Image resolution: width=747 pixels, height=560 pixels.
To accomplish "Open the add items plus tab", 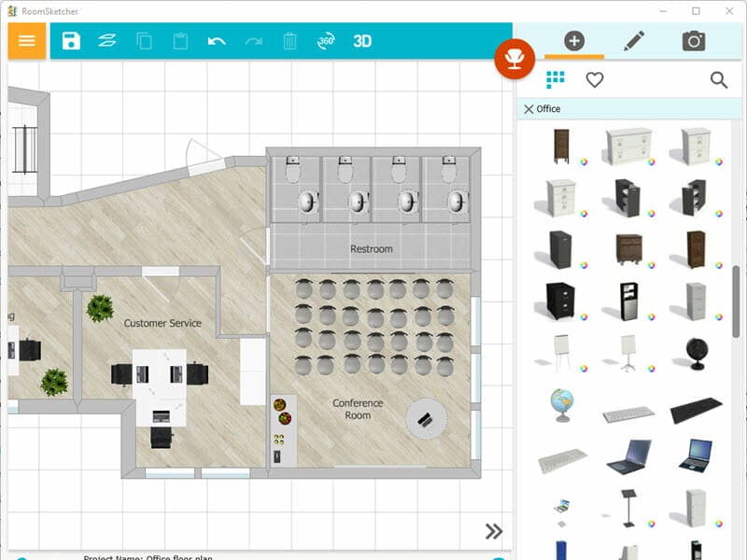I will [x=574, y=40].
